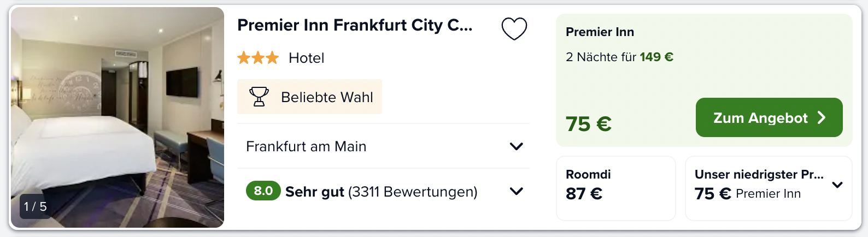
Task: Click the chevron next to Frankfurt am Main
Action: pyautogui.click(x=517, y=146)
